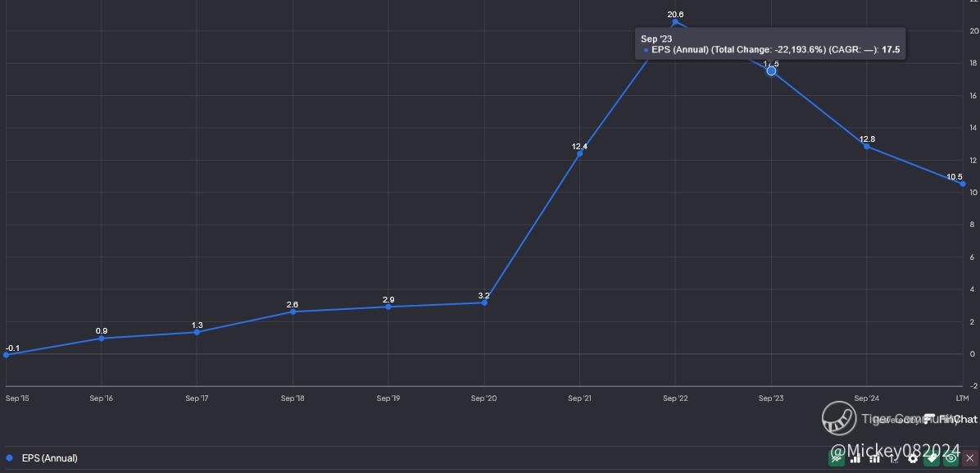This screenshot has width=980, height=473.
Task: Click the Sep '15 data point -0.1
Action: point(7,355)
